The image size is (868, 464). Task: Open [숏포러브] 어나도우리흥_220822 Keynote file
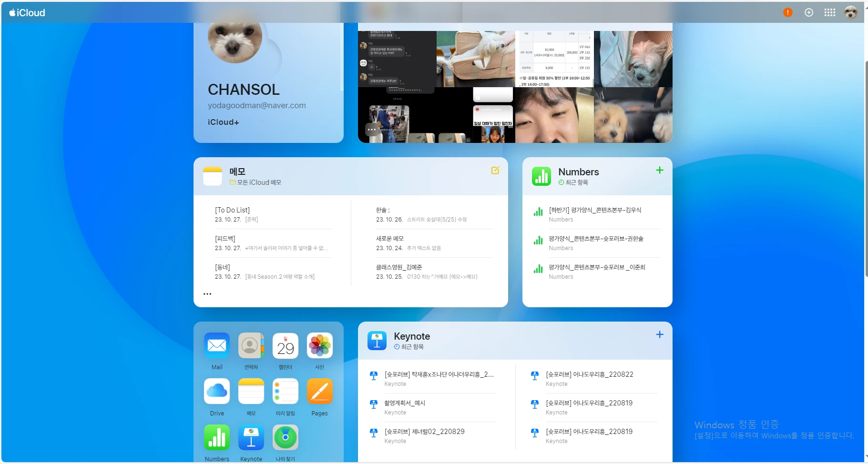(594, 379)
